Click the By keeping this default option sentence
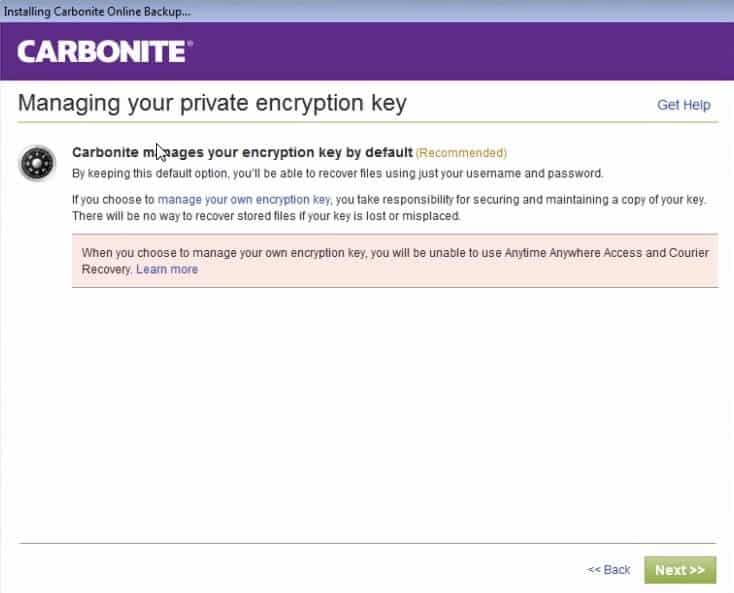The width and height of the screenshot is (734, 593). [338, 173]
